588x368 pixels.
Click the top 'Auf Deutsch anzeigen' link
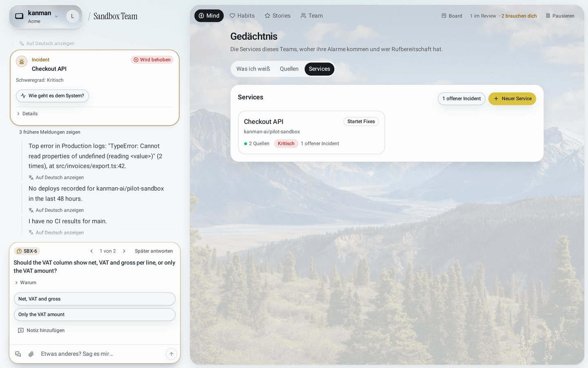pos(47,43)
